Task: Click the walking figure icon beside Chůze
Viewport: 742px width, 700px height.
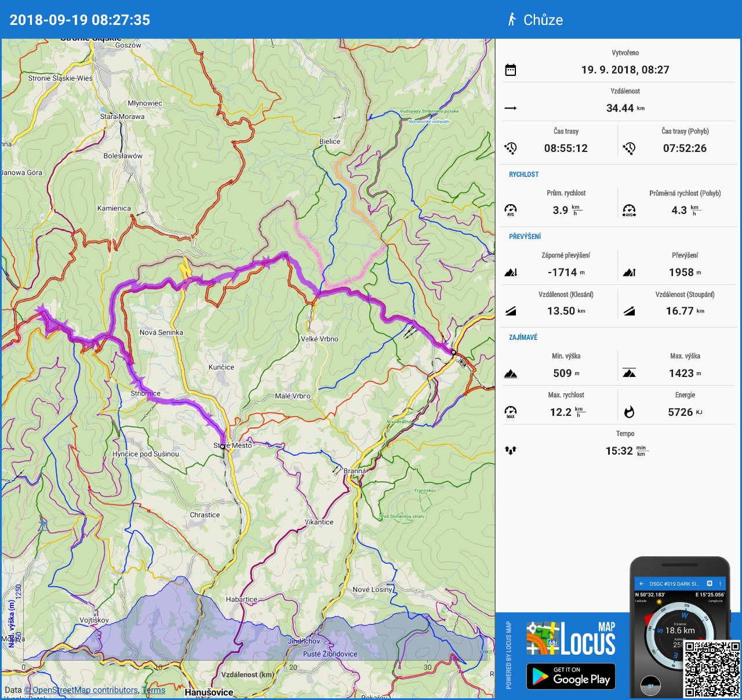Action: click(x=512, y=20)
